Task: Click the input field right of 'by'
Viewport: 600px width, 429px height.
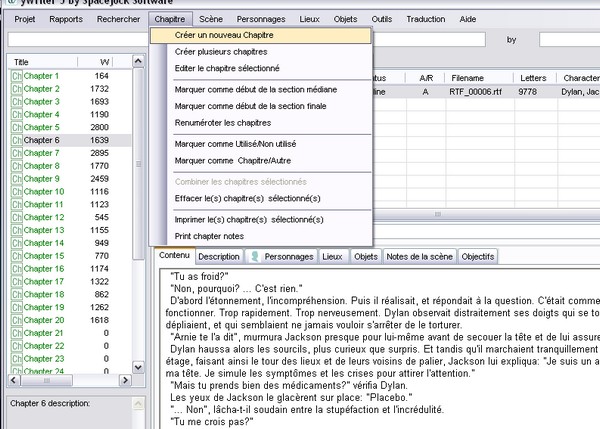Action: click(x=569, y=40)
